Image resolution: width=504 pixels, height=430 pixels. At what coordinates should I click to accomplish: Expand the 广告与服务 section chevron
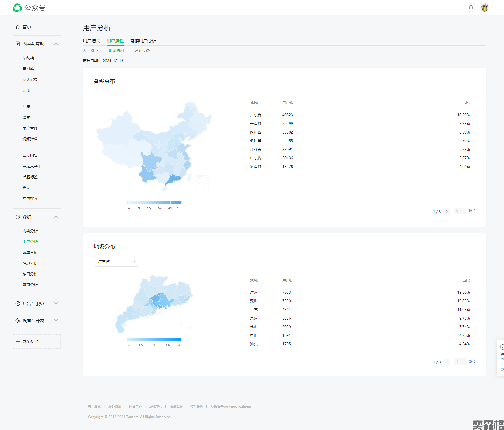pos(56,303)
